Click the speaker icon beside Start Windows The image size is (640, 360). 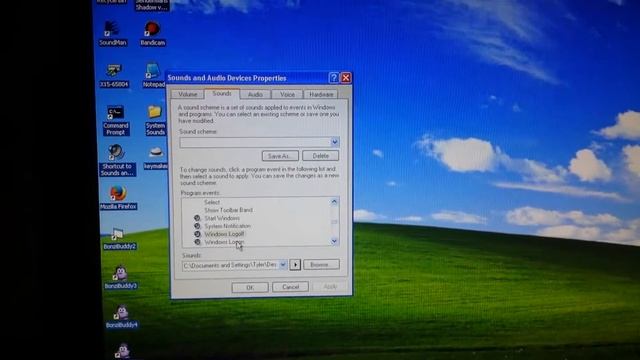(197, 218)
